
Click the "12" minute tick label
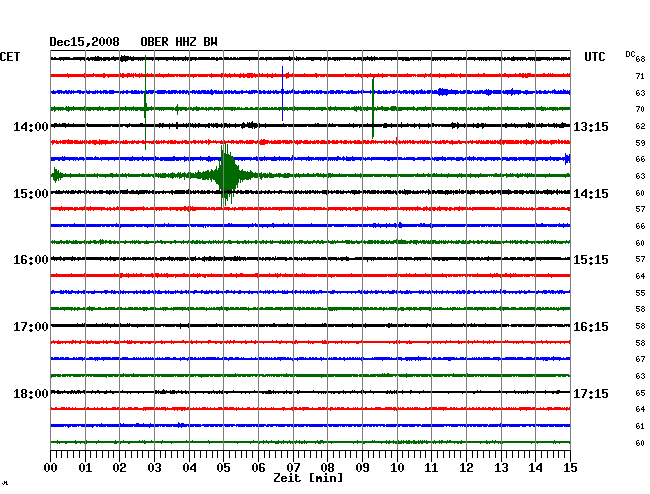[466, 468]
